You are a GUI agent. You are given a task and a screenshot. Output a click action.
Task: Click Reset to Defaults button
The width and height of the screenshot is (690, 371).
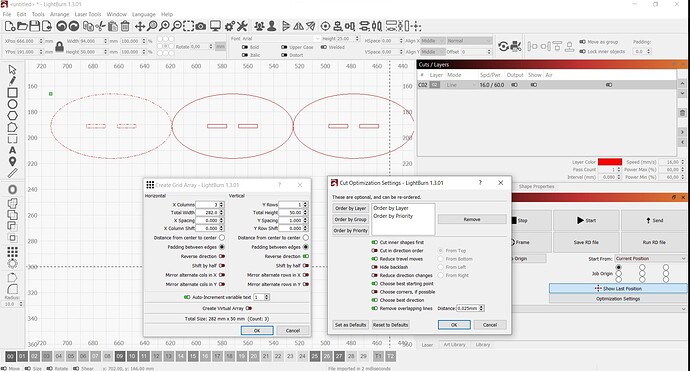click(x=390, y=325)
